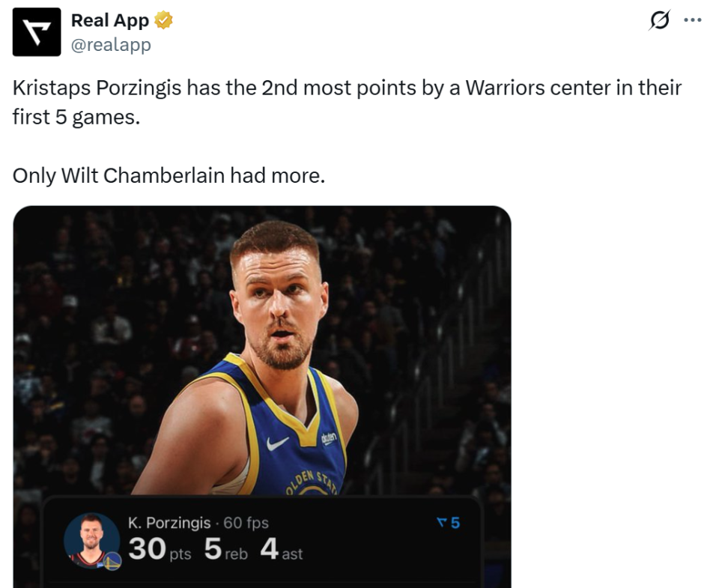Viewport: 719px width, 588px height.
Task: Click the gold verified badge
Action: (164, 21)
